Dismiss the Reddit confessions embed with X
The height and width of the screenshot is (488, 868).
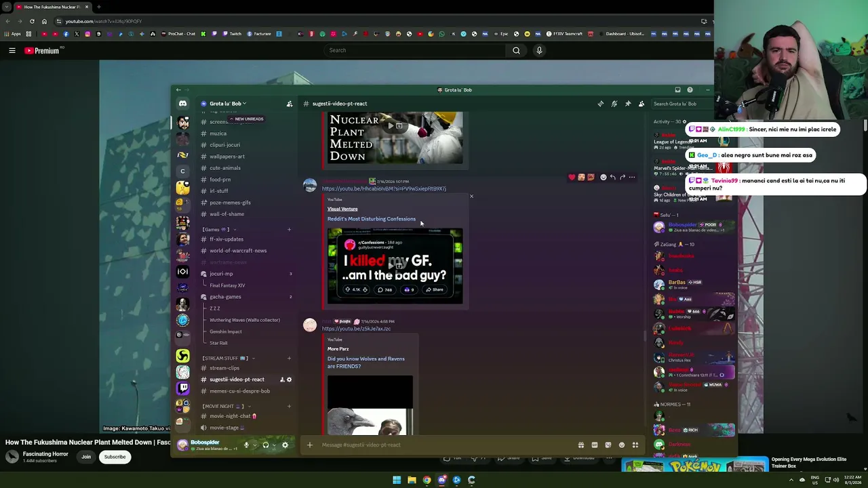(471, 197)
